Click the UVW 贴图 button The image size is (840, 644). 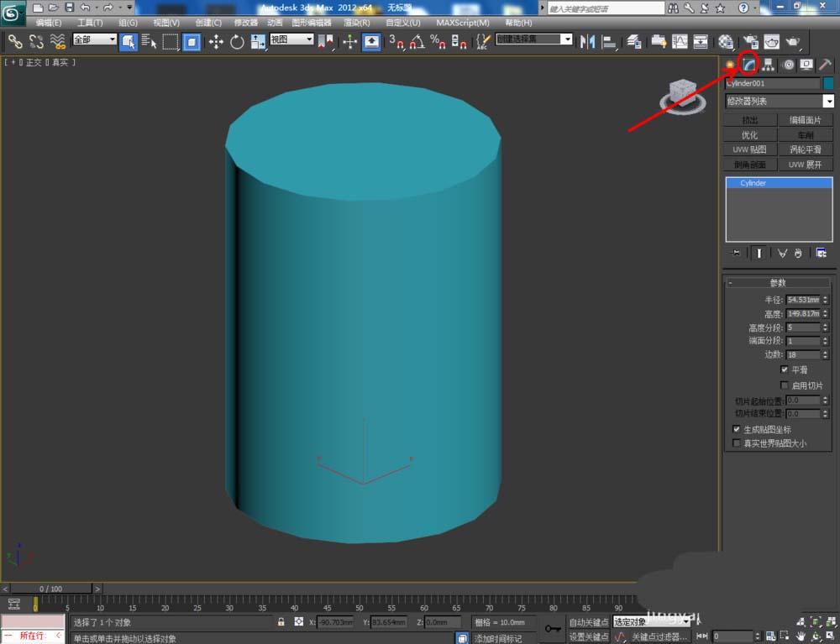(750, 149)
